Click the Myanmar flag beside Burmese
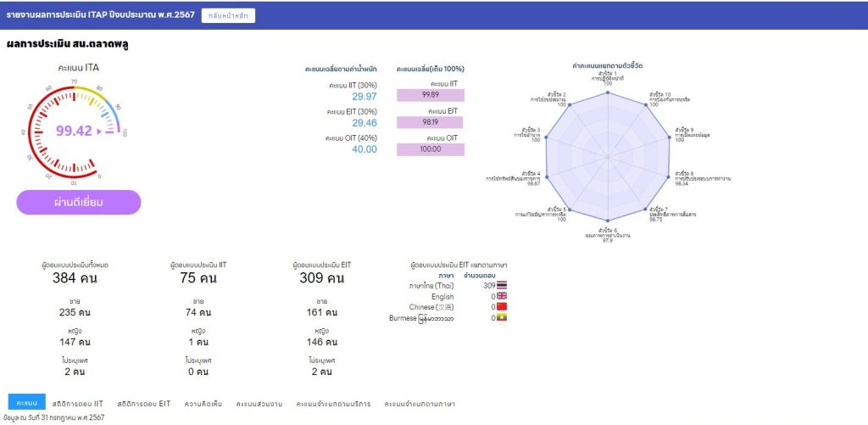 click(502, 318)
